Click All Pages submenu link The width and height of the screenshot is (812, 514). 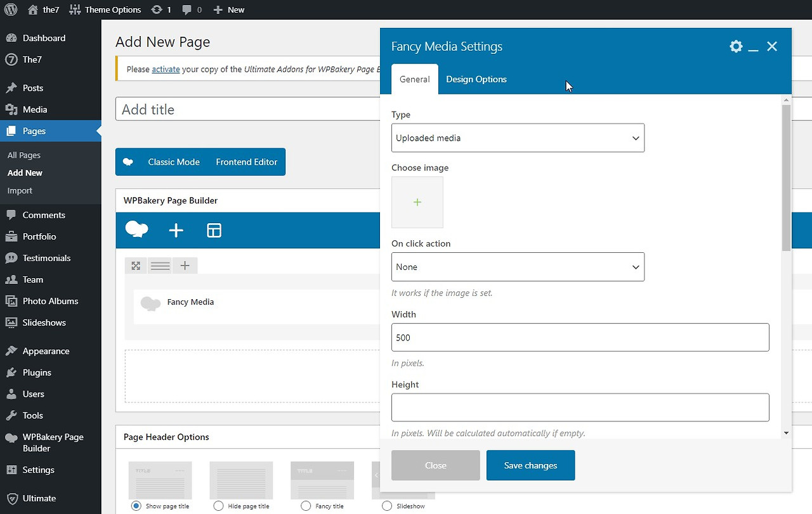click(x=24, y=155)
